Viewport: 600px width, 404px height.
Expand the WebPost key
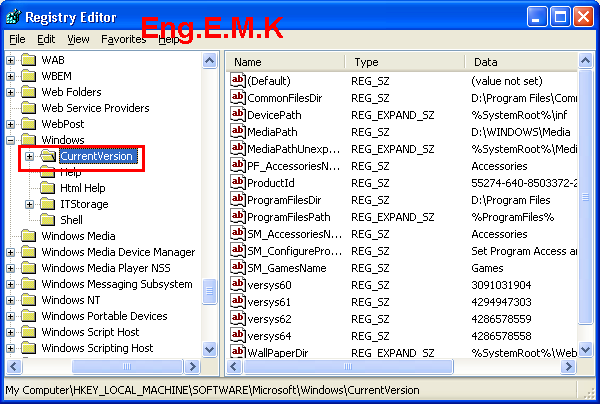pyautogui.click(x=11, y=124)
